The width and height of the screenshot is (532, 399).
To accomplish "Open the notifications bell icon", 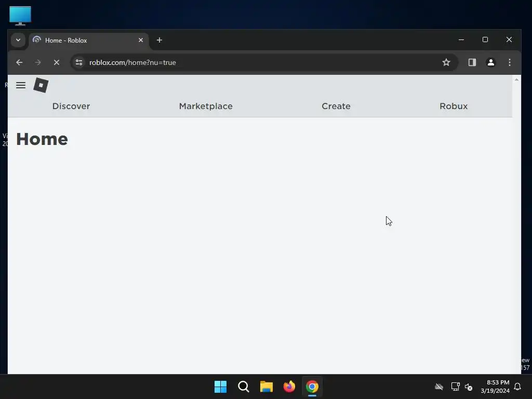I will pos(517,387).
